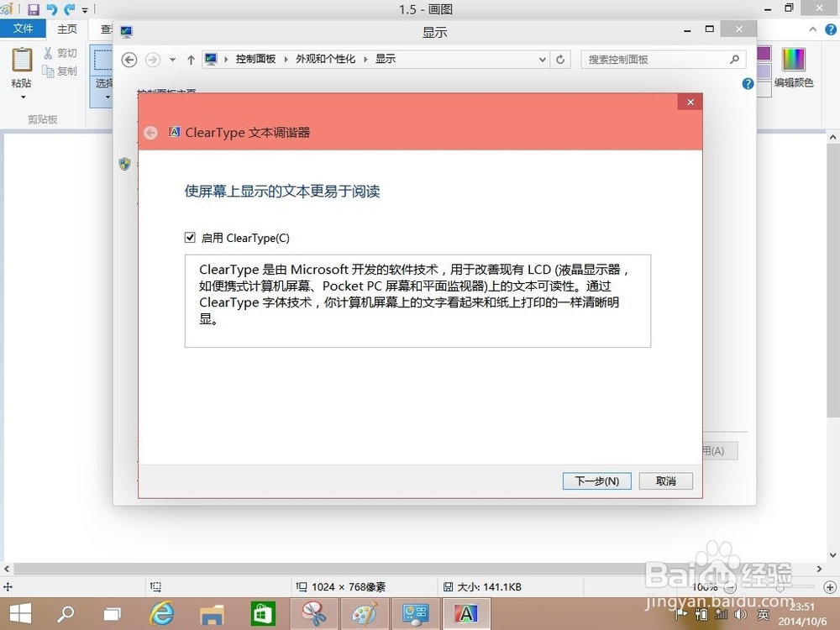Open Task View on the taskbar

(x=112, y=614)
